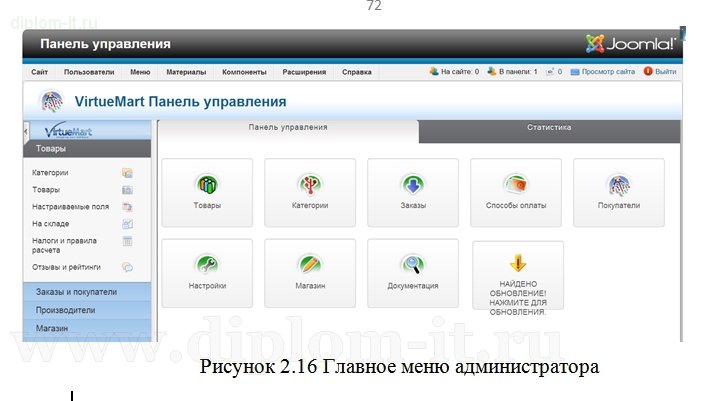
Task: Open Категории in the sidebar list
Action: 50,173
